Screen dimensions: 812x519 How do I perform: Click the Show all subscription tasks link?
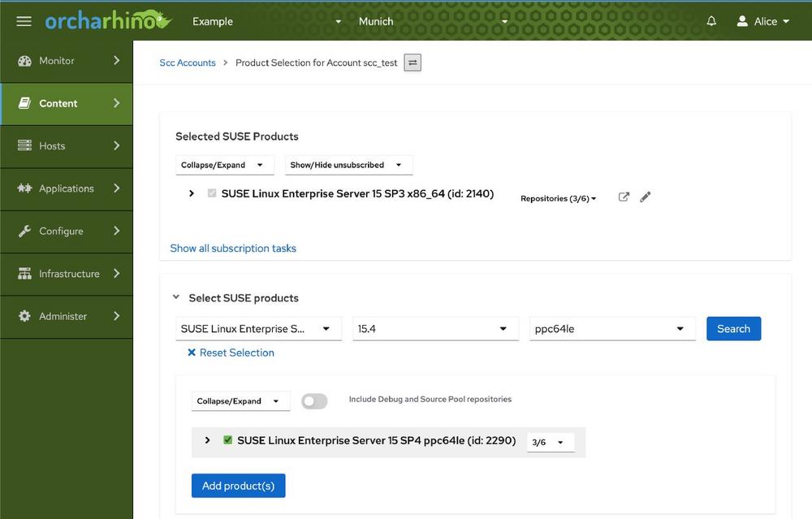click(x=233, y=249)
